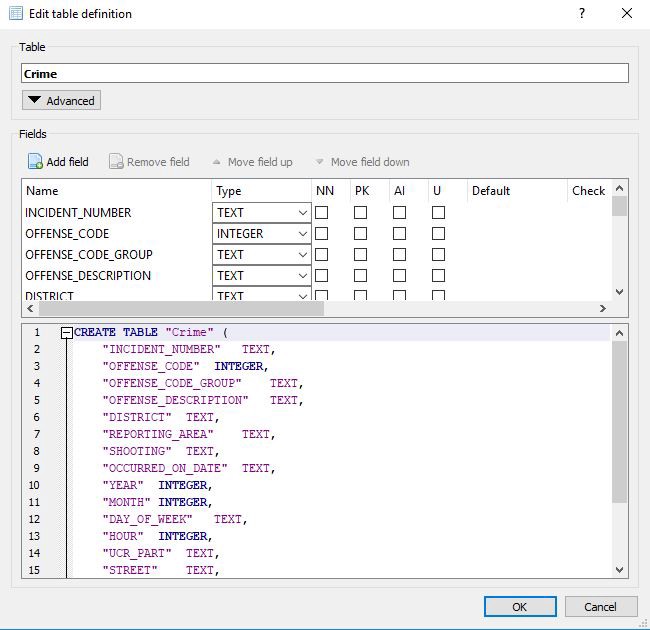Check NN for OFFENSE_CODE_GROUP
This screenshot has height=630, width=650.
(322, 254)
